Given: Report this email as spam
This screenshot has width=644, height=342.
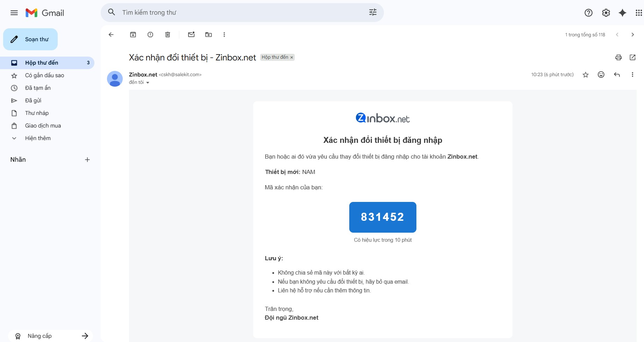Looking at the screenshot, I should [150, 35].
